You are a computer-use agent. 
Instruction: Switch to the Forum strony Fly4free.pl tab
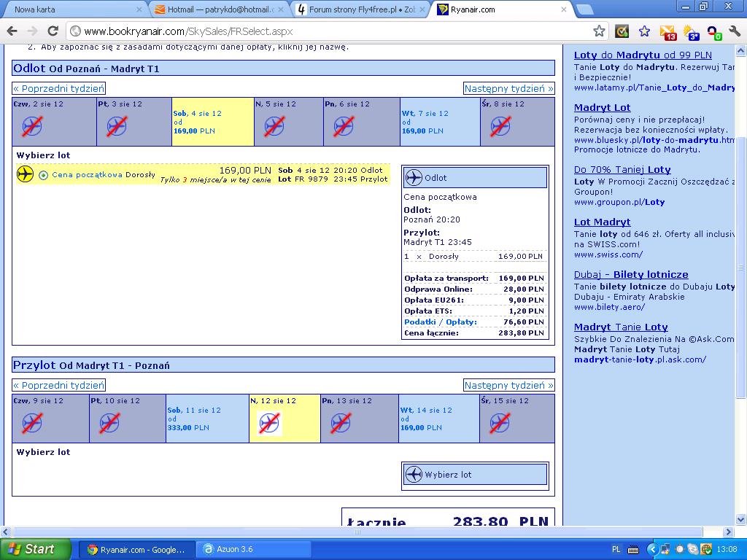point(362,9)
